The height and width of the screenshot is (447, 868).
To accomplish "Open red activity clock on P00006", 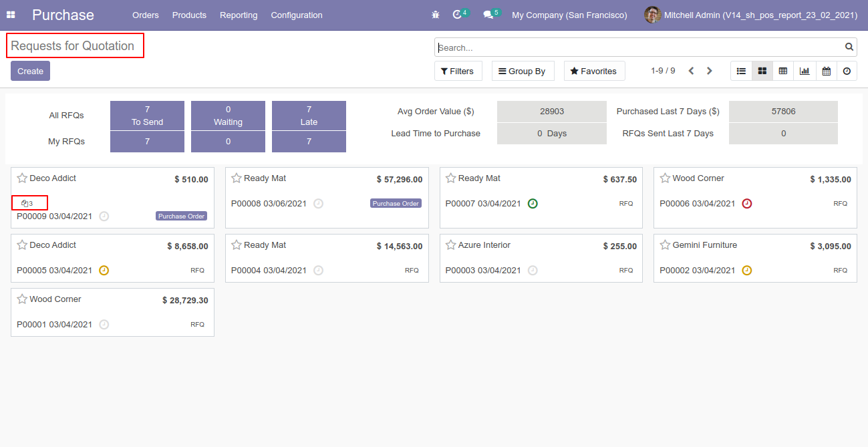I will pyautogui.click(x=747, y=203).
